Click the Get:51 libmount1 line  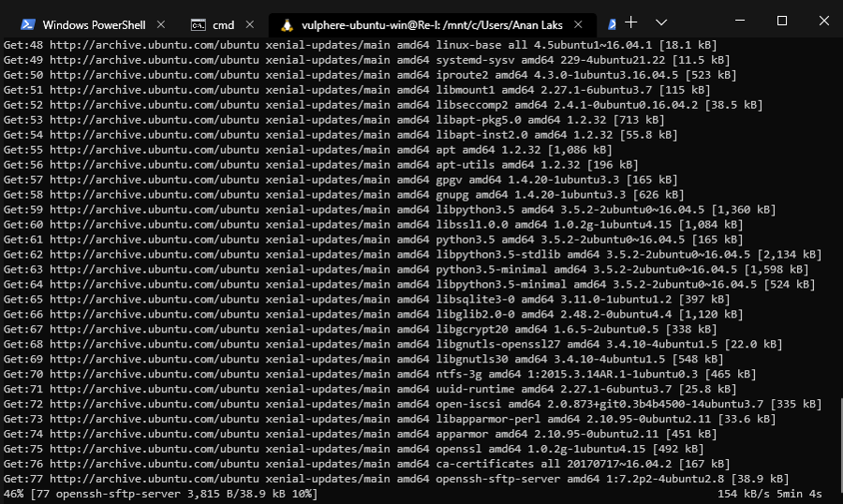[357, 90]
